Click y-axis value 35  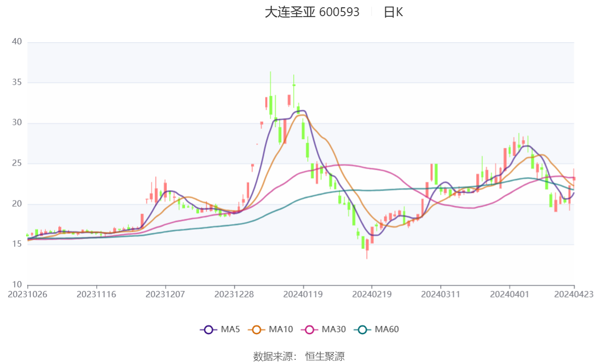[17, 82]
